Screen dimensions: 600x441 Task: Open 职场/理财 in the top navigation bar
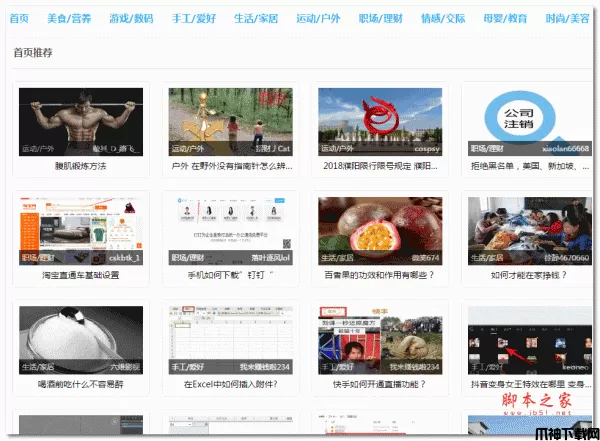tap(381, 18)
